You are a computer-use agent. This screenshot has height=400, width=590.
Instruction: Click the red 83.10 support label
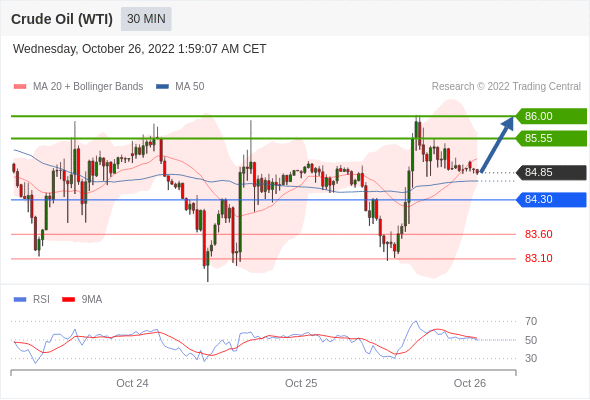[538, 258]
